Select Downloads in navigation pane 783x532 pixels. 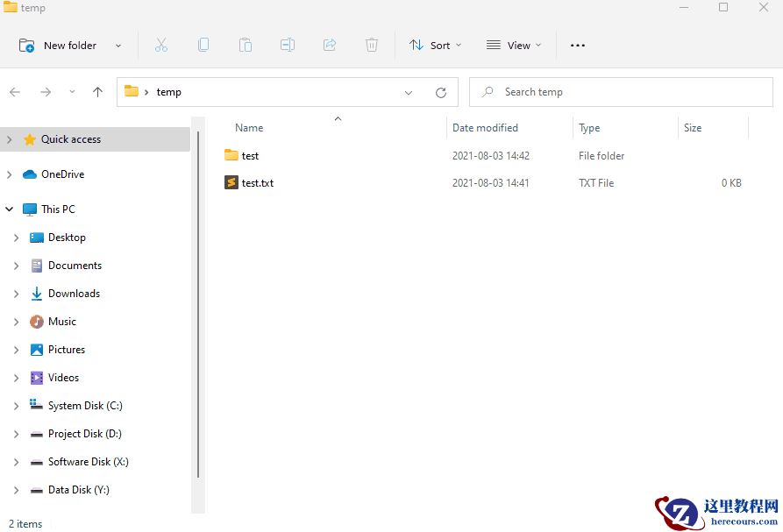[74, 294]
